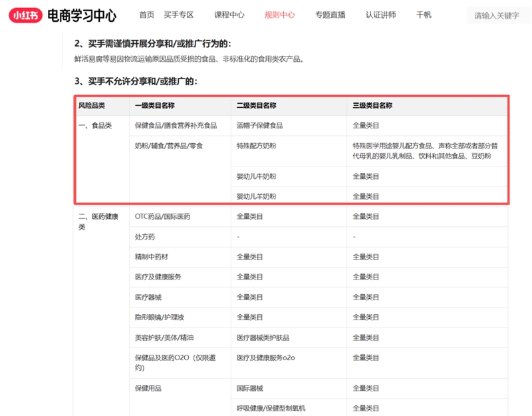Open the 认证讲师 nav item
The image size is (532, 416).
380,15
